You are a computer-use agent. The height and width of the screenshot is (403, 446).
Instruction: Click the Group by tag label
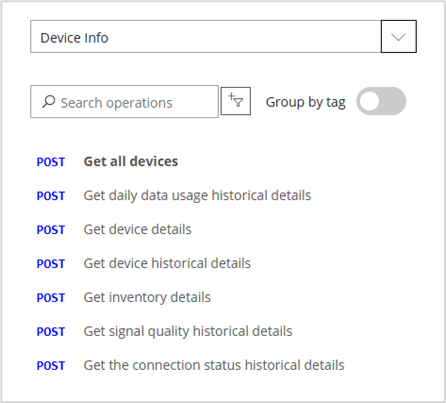click(305, 102)
